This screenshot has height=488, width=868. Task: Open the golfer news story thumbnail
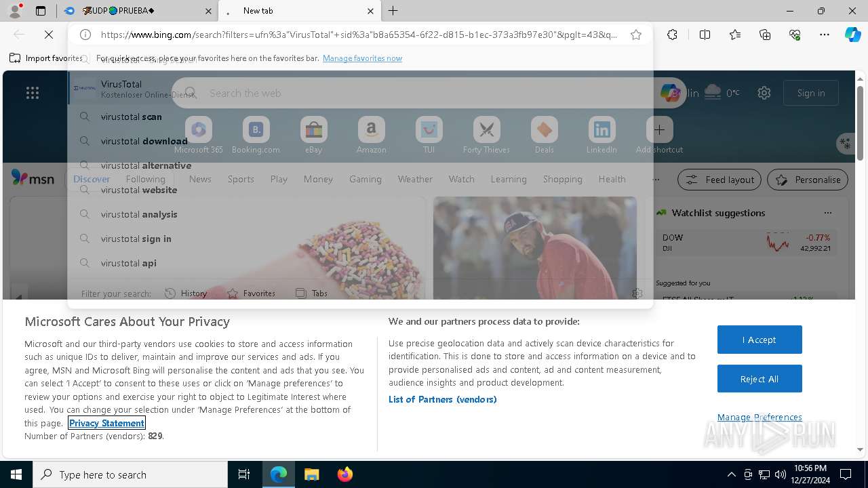(535, 248)
